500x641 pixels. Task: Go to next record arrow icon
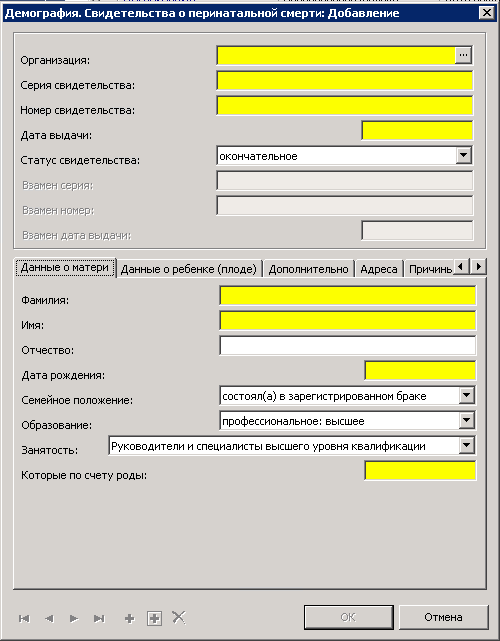[74, 619]
